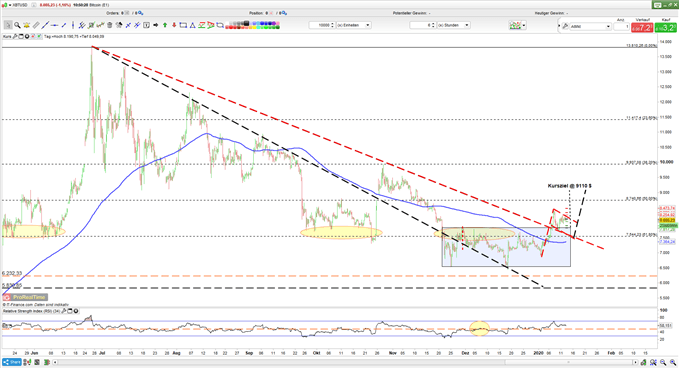Place a red down arrow marker
This screenshot has width=679, height=368.
pos(174,25)
